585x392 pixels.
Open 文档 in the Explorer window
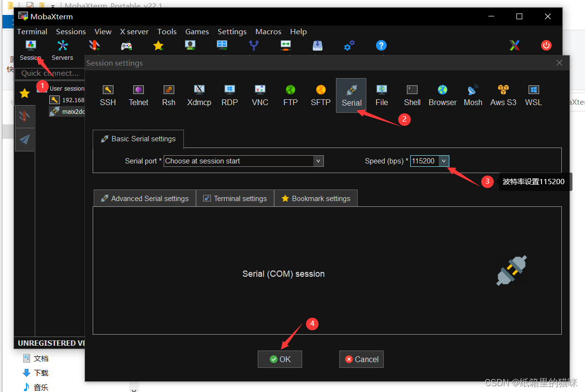[x=36, y=358]
